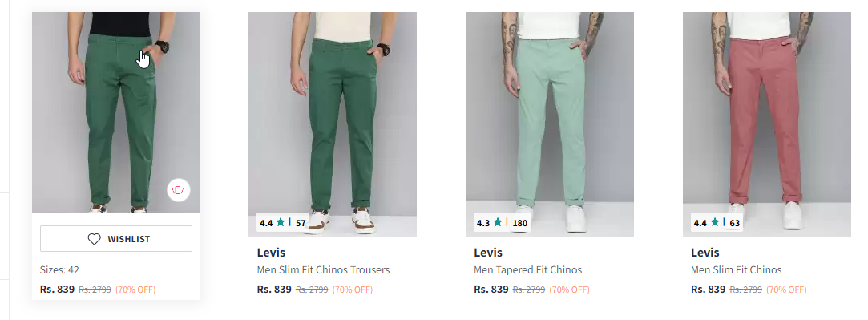Open the mint green tapered chinos image

tap(550, 124)
